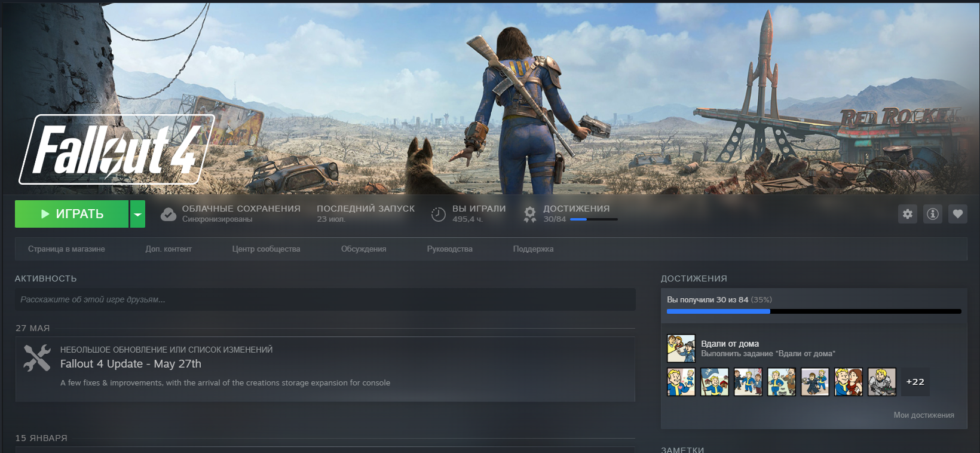Open game settings with the gear icon
Image resolution: width=980 pixels, height=453 pixels.
coord(908,214)
